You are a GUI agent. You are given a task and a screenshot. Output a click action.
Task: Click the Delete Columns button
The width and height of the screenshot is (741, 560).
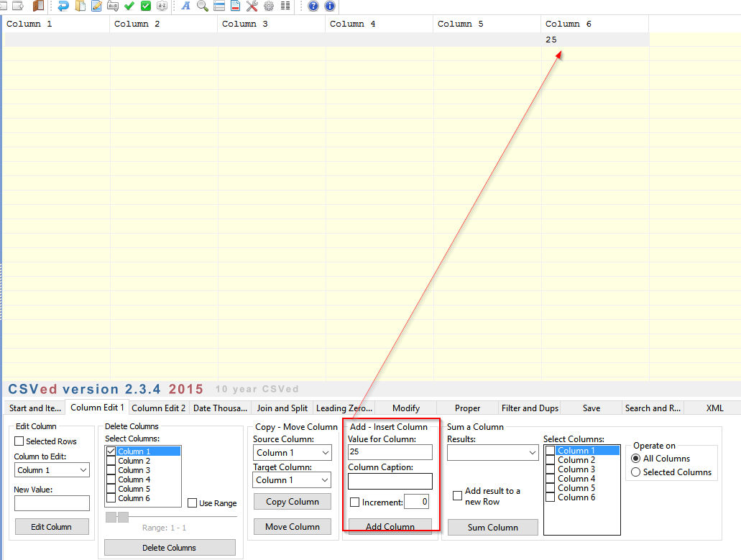[170, 548]
